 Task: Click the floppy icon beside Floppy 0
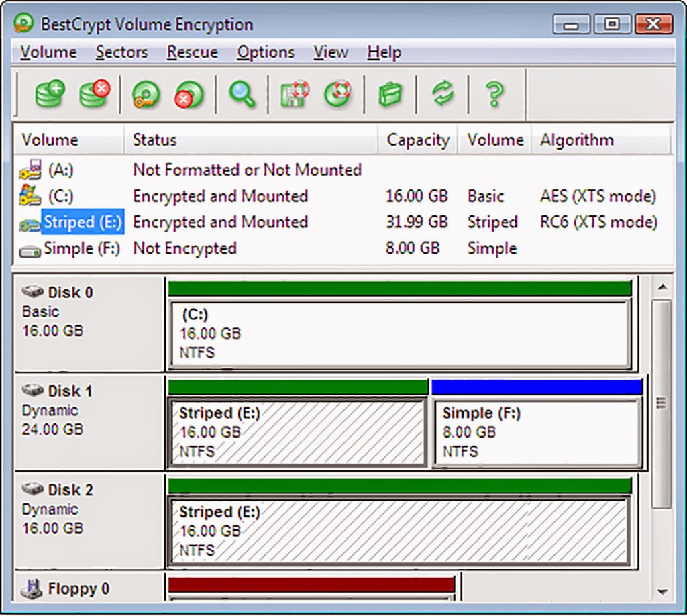coord(32,589)
